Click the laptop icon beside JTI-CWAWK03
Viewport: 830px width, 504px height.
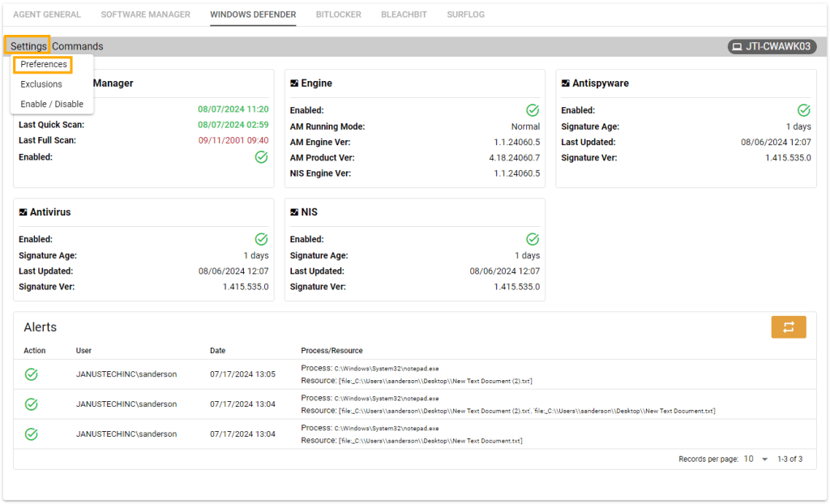coord(737,46)
